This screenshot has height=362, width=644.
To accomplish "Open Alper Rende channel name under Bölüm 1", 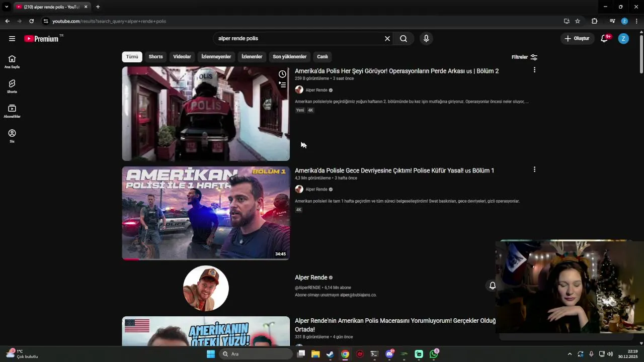I will [x=316, y=190].
